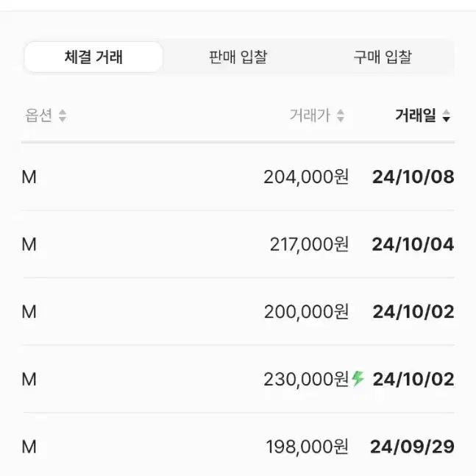Toggle sort arrows beside 거래일
Screen dimensions: 476x476
point(447,116)
